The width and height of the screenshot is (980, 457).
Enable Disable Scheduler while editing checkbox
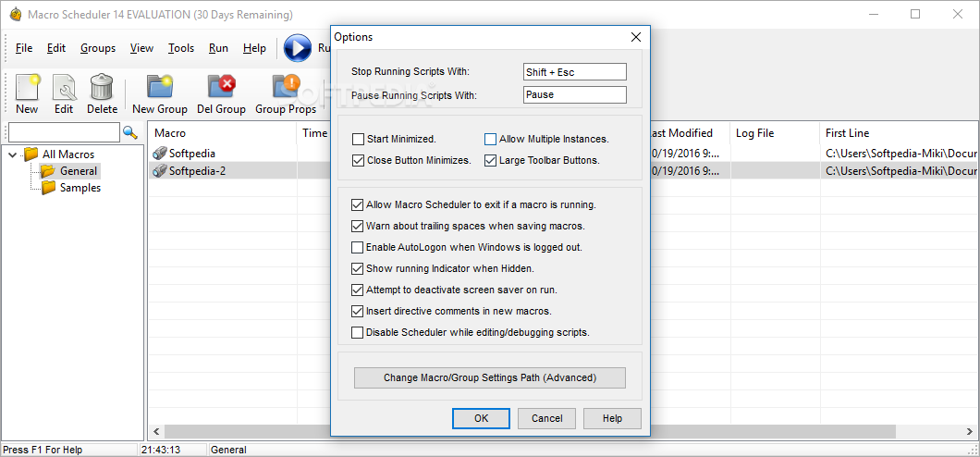pyautogui.click(x=358, y=333)
